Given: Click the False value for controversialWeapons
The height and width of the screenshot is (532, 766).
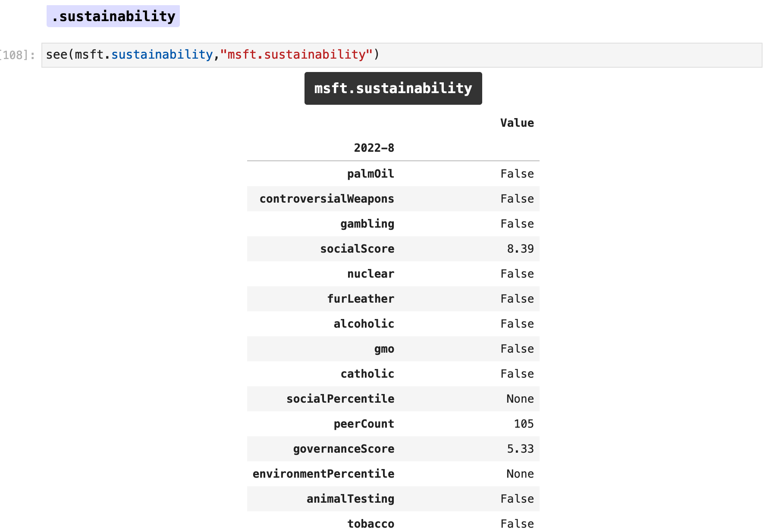Looking at the screenshot, I should pyautogui.click(x=517, y=199).
